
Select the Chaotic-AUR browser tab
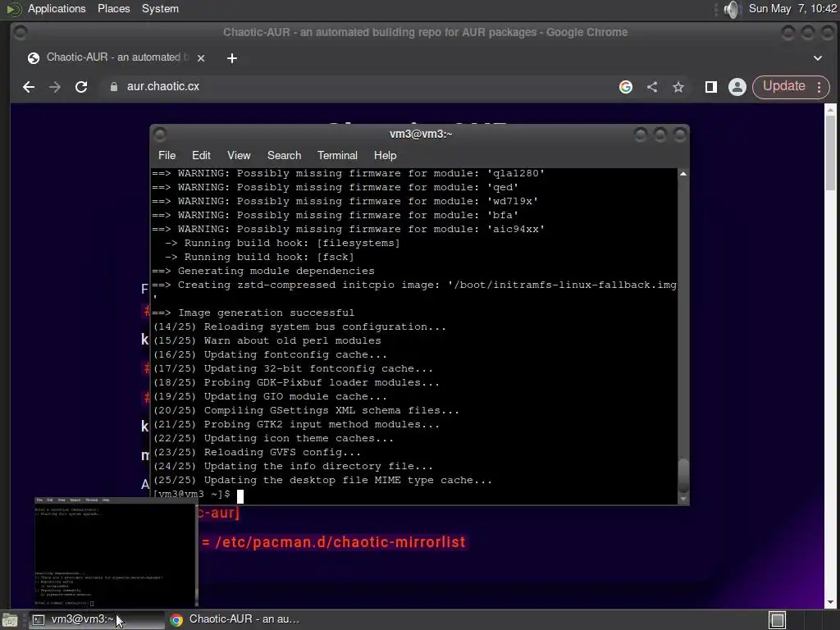[116, 57]
